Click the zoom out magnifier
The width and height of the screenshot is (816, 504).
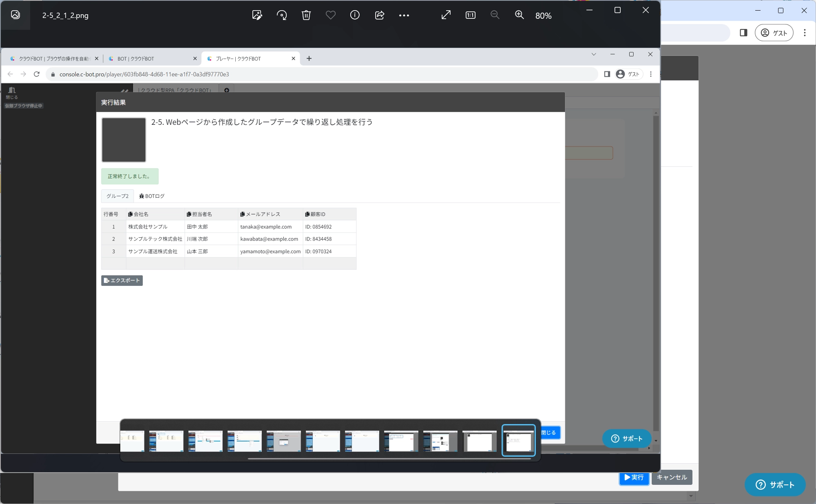coord(495,15)
